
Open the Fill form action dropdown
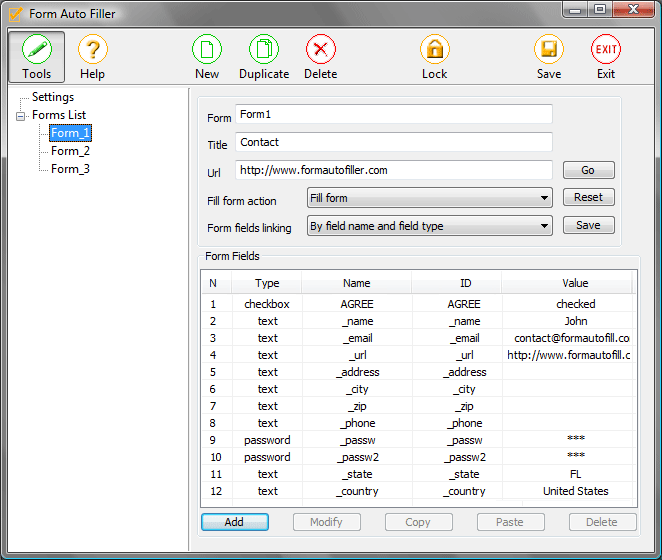point(429,198)
